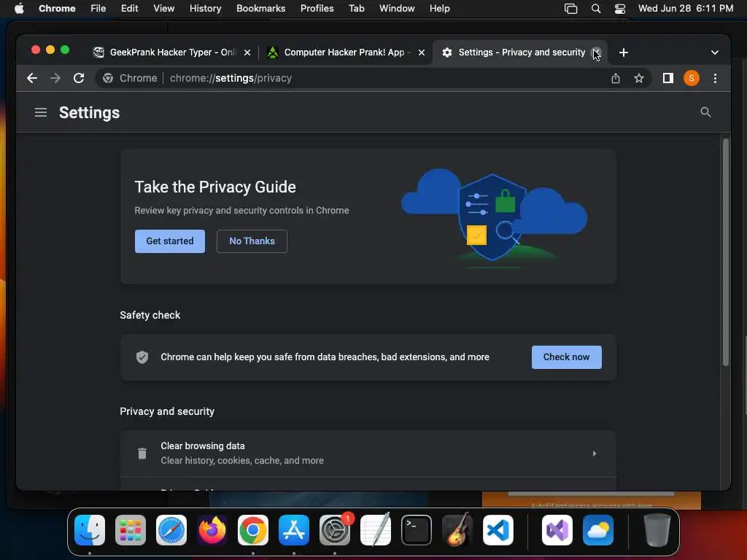
Task: Open the Window menu
Action: coord(397,9)
